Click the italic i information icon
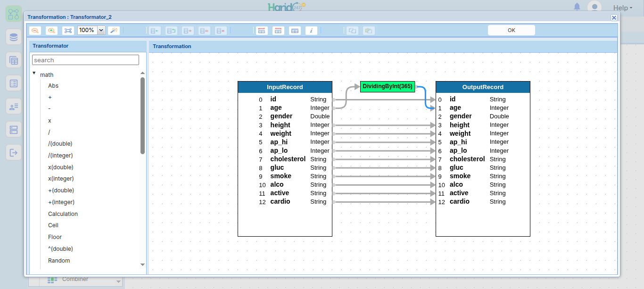This screenshot has width=644, height=289. (311, 31)
